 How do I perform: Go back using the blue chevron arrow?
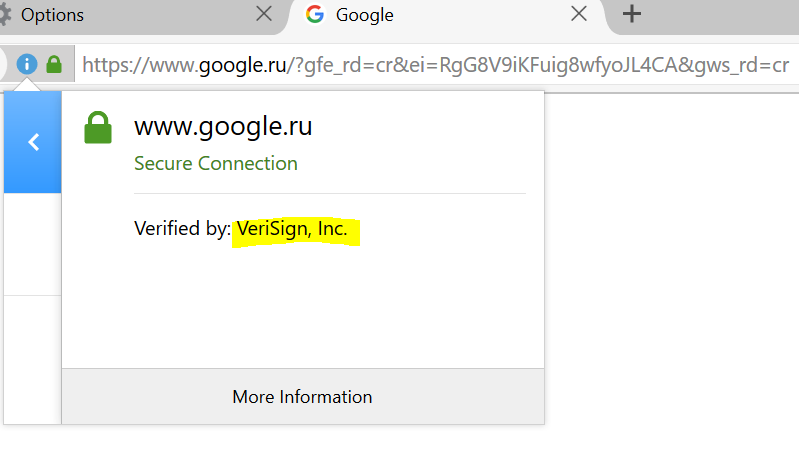(33, 142)
